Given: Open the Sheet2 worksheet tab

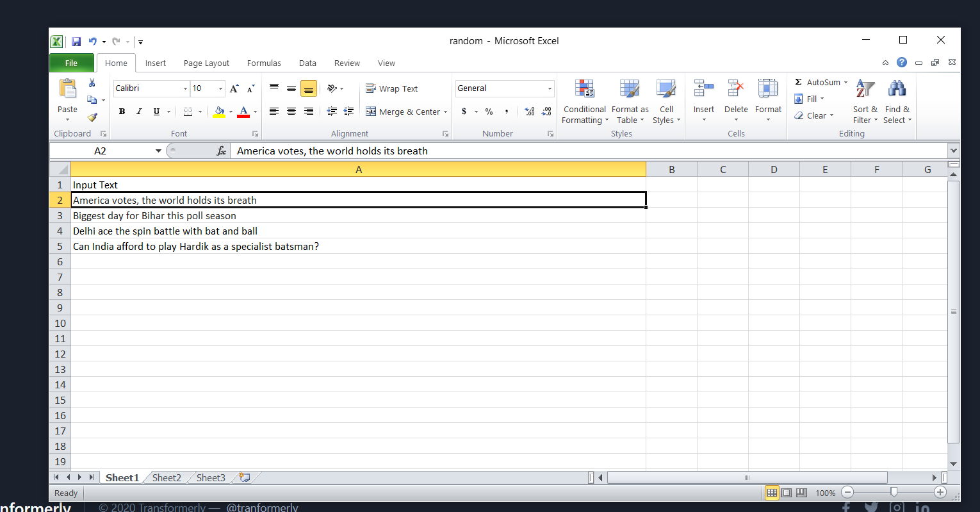Looking at the screenshot, I should coord(167,477).
